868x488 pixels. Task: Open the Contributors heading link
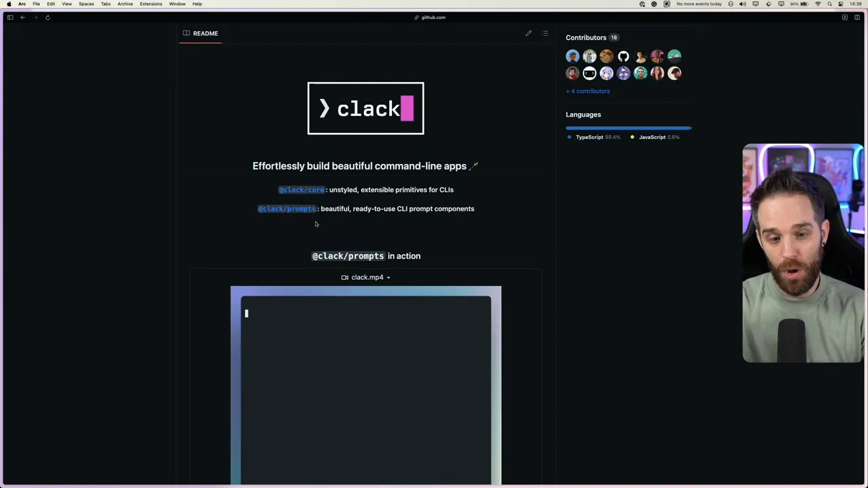586,38
